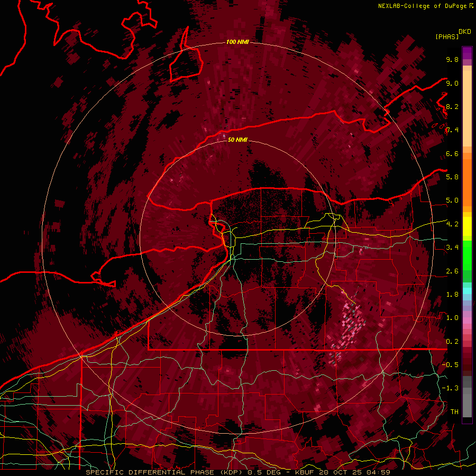
Task: Click the TH threshold label on the scale
Action: [x=454, y=412]
